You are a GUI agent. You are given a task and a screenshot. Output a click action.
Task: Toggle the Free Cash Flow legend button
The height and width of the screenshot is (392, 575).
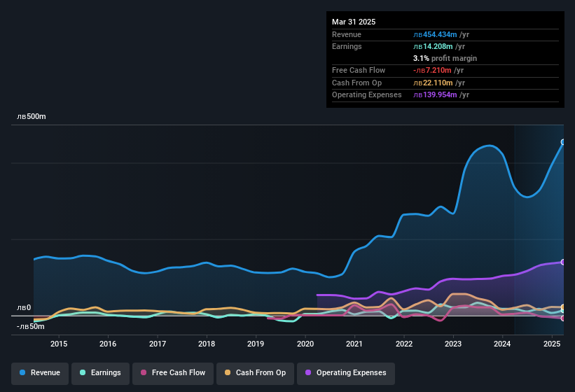(x=173, y=373)
